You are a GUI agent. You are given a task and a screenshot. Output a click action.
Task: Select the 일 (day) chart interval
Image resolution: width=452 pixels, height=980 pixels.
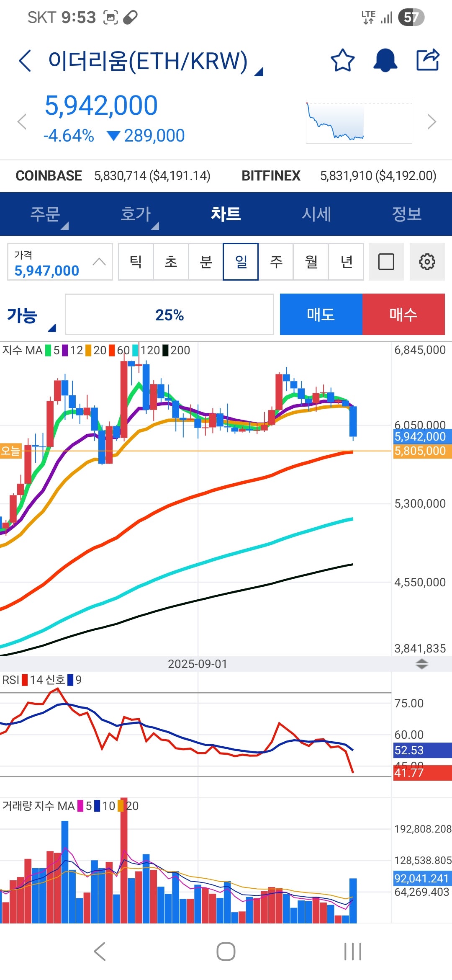(x=241, y=262)
